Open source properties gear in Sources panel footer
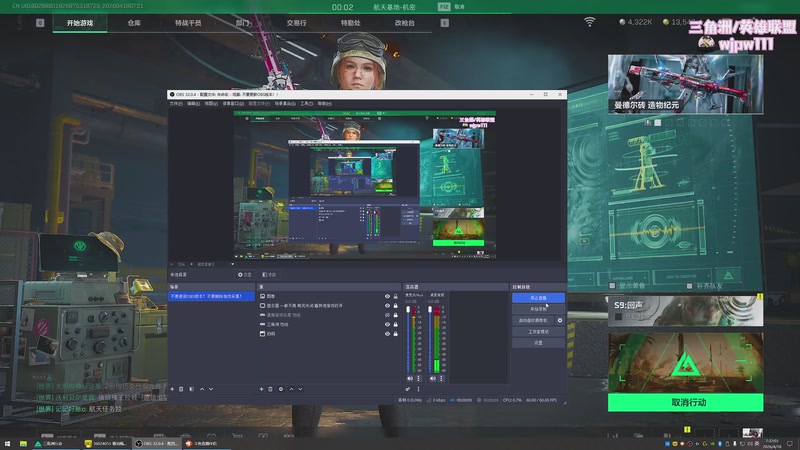The height and width of the screenshot is (450, 800). coord(281,389)
